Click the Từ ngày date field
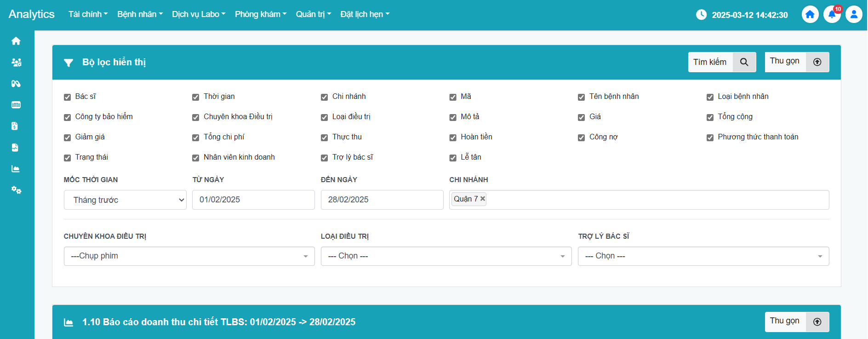Image resolution: width=868 pixels, height=339 pixels. click(253, 200)
